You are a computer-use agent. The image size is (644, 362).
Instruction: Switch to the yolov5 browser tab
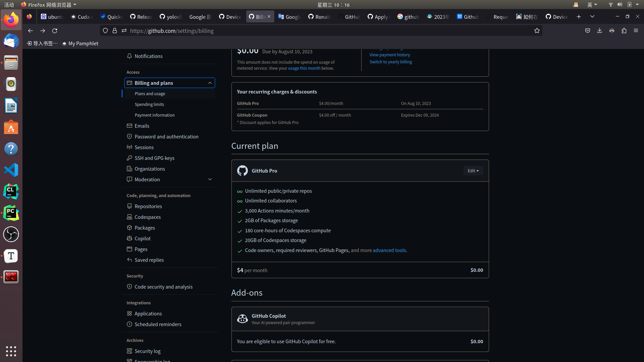tap(171, 17)
